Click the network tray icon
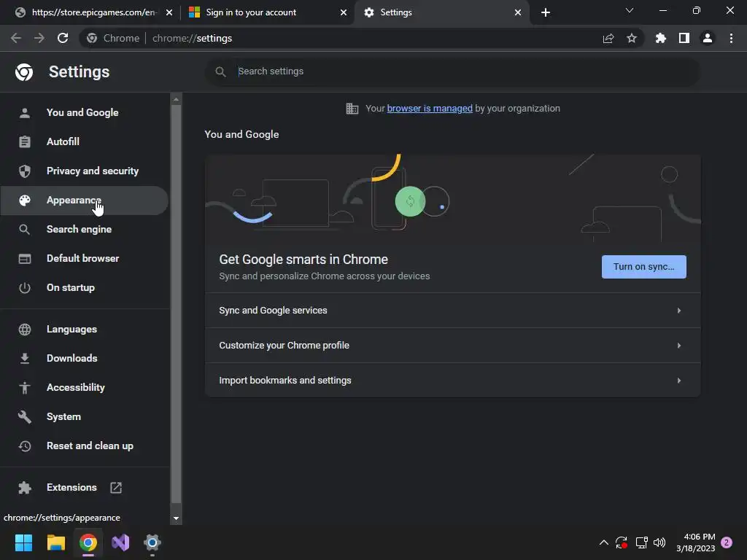 coord(641,542)
